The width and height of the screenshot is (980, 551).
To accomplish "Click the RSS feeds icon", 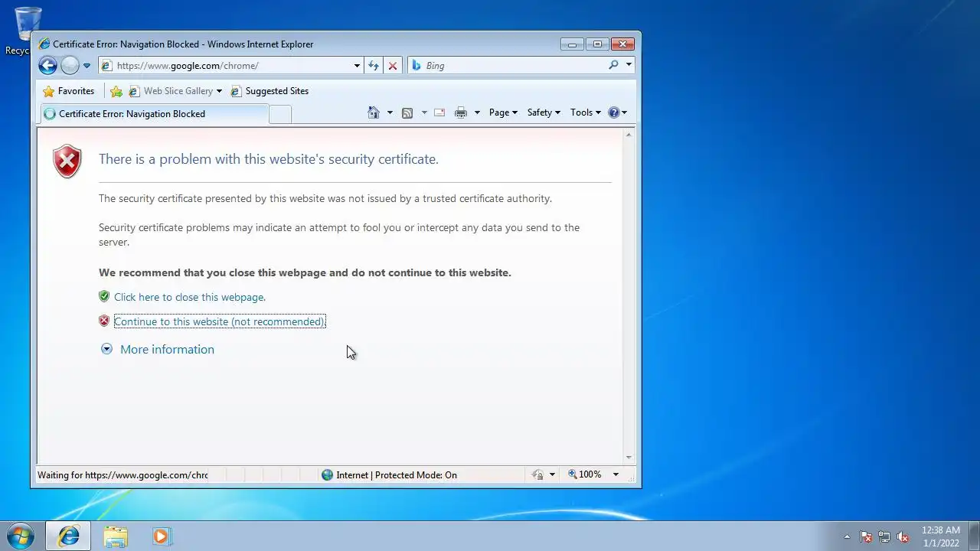I will [x=407, y=112].
